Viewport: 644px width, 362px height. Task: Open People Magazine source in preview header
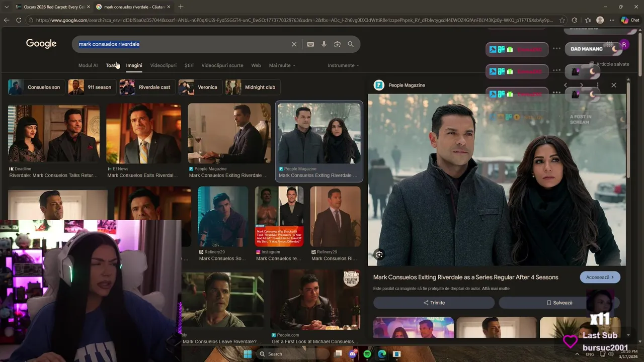click(x=399, y=85)
